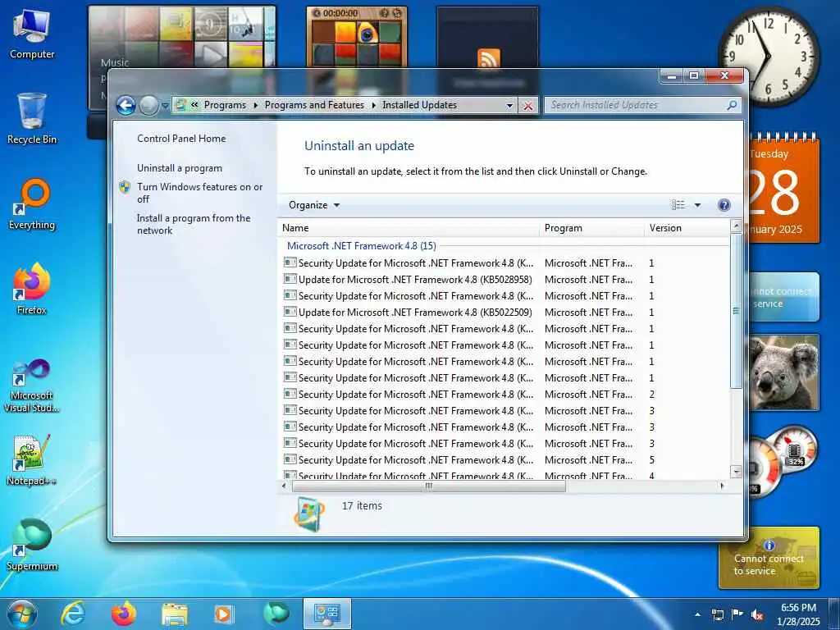Open the Firefox desktop shortcut
The height and width of the screenshot is (630, 840).
pyautogui.click(x=32, y=289)
